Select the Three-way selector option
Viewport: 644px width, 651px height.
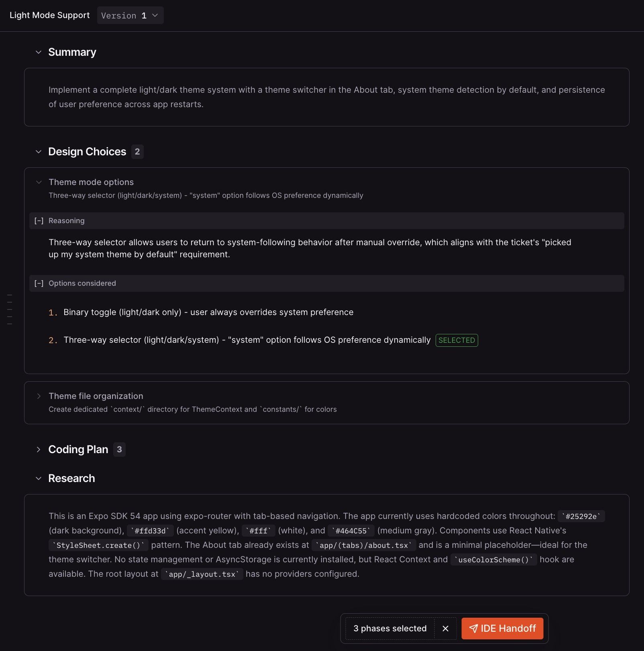coord(247,340)
